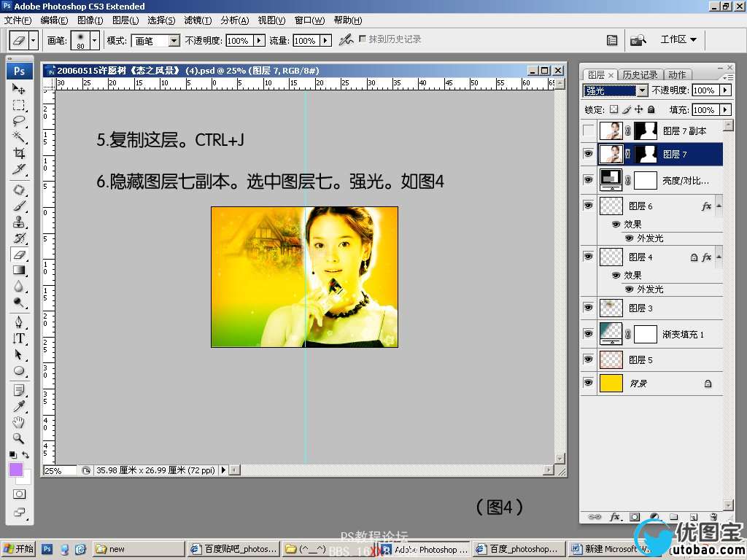The image size is (747, 560).
Task: Select the Magic Wand tool
Action: pos(18,136)
